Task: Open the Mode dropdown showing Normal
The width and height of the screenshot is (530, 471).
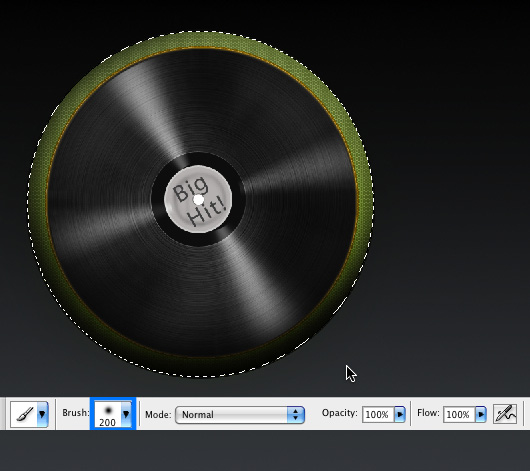Action: [x=240, y=415]
